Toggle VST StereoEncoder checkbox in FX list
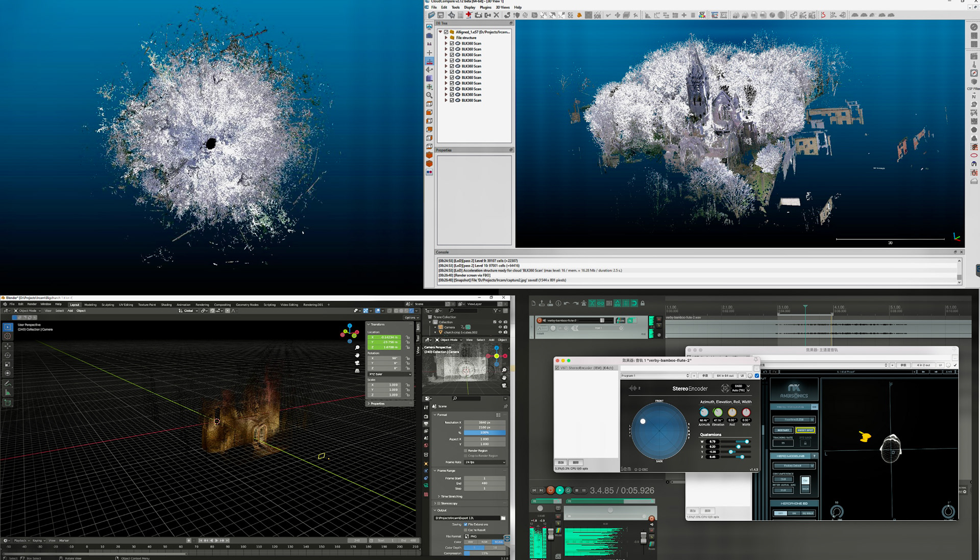Screen dimensions: 980x560 point(557,368)
